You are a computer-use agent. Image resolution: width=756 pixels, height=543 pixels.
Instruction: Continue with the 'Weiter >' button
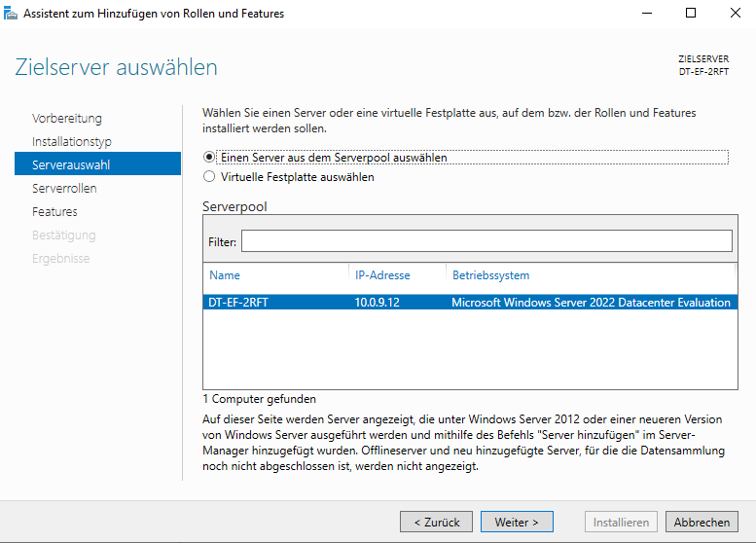pos(517,523)
